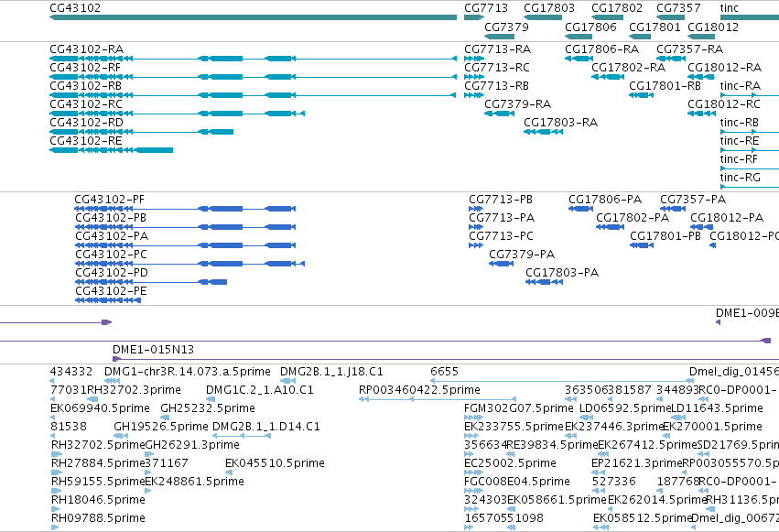The image size is (779, 532).
Task: Select the CG17803 gene feature
Action: (543, 18)
